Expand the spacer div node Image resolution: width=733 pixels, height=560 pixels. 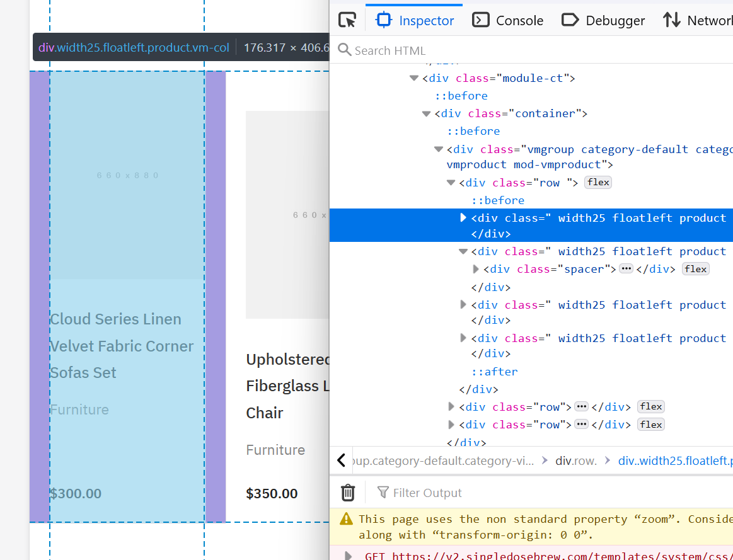476,269
